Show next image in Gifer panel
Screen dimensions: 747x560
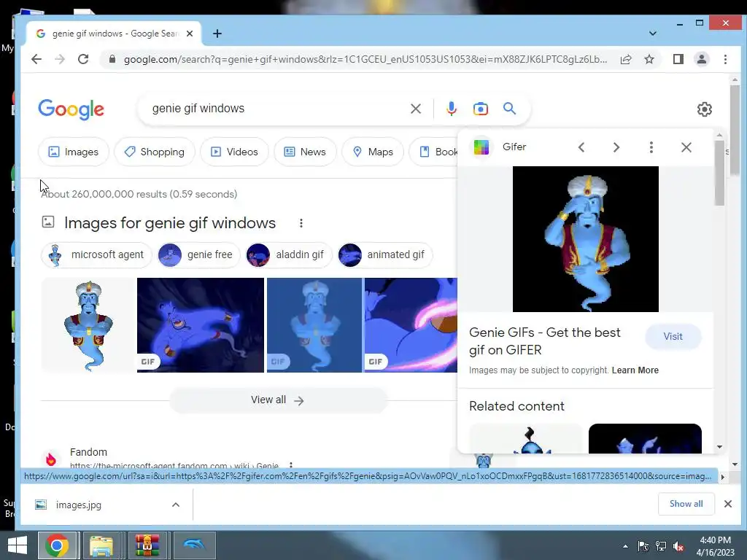click(616, 147)
